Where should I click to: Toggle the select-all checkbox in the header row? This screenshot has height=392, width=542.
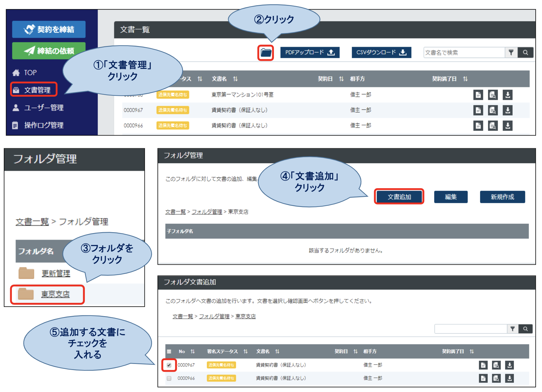(x=169, y=351)
